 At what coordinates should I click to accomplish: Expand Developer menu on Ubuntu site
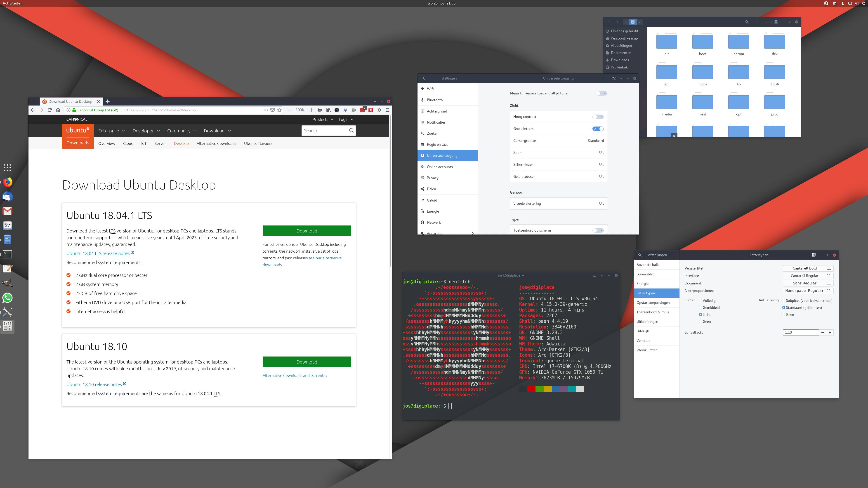[x=146, y=131]
